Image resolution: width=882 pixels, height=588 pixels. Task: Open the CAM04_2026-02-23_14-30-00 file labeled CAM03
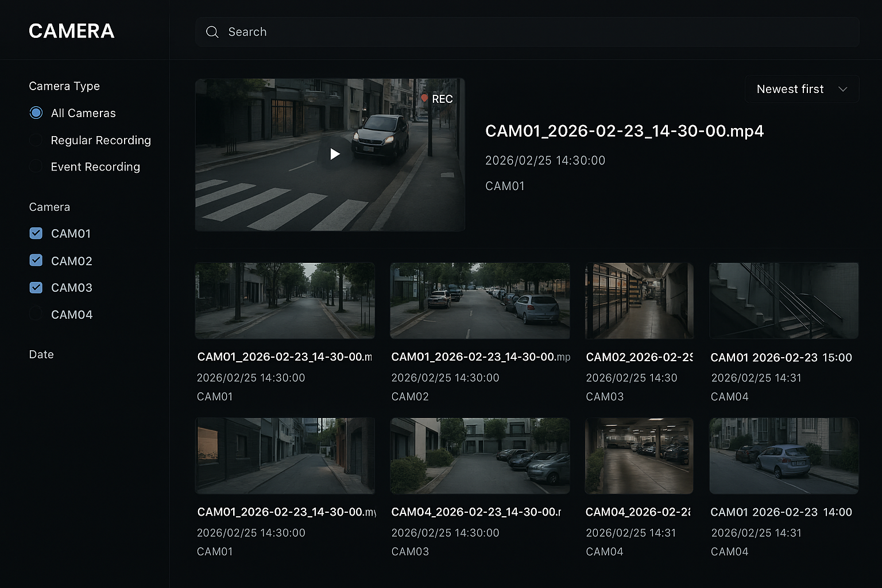(x=479, y=456)
